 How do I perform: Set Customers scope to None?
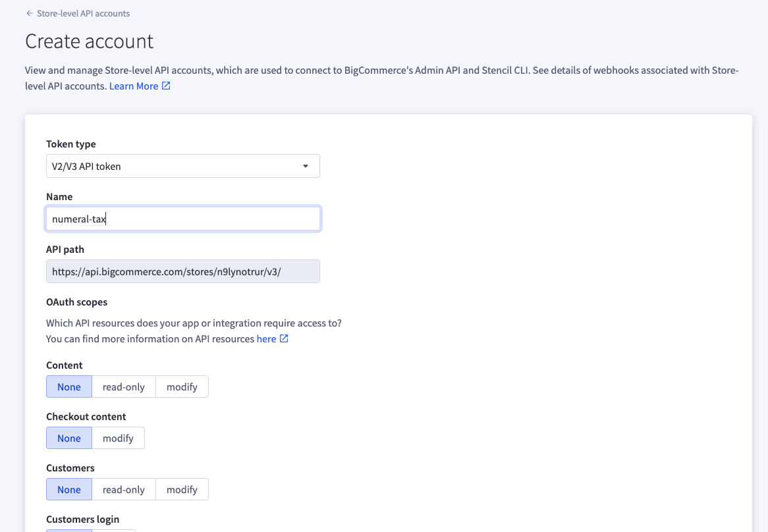pyautogui.click(x=69, y=489)
